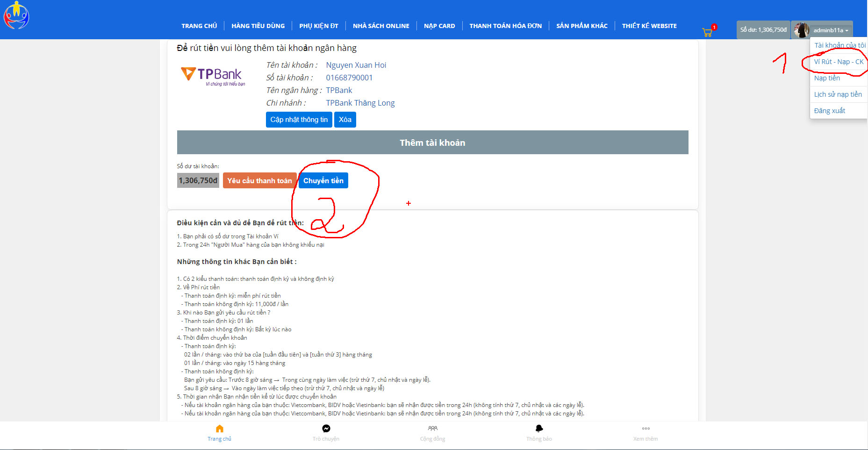Click the Trang chủ home icon

coord(219,429)
